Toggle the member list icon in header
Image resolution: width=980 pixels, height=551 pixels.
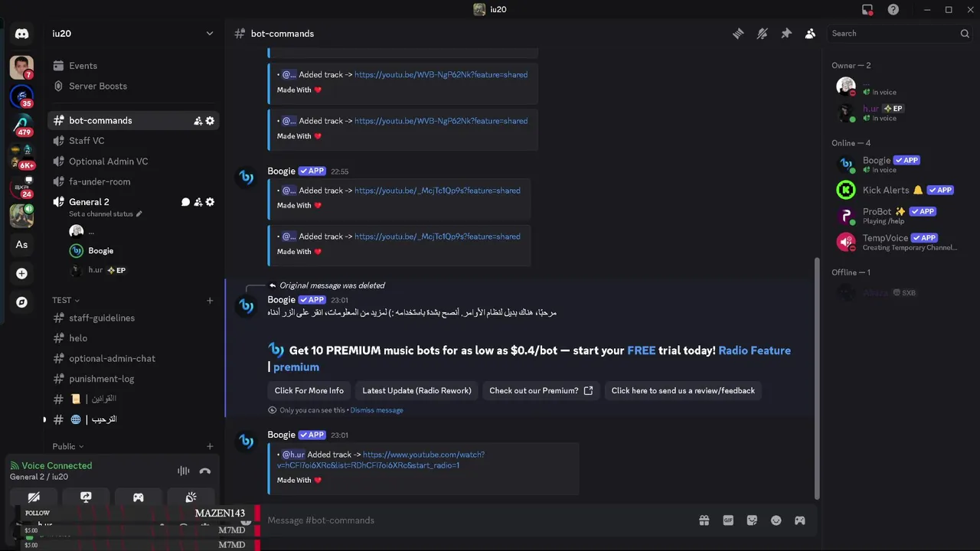point(810,34)
